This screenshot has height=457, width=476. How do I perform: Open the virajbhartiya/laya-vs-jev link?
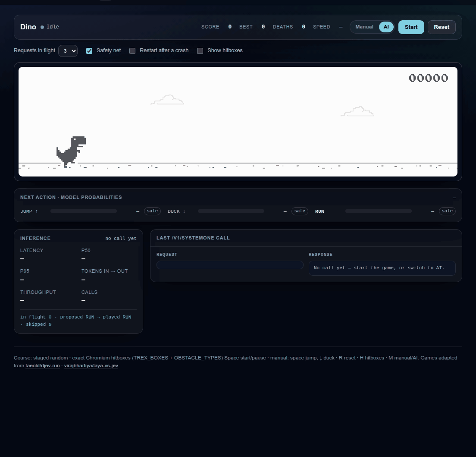pos(91,366)
